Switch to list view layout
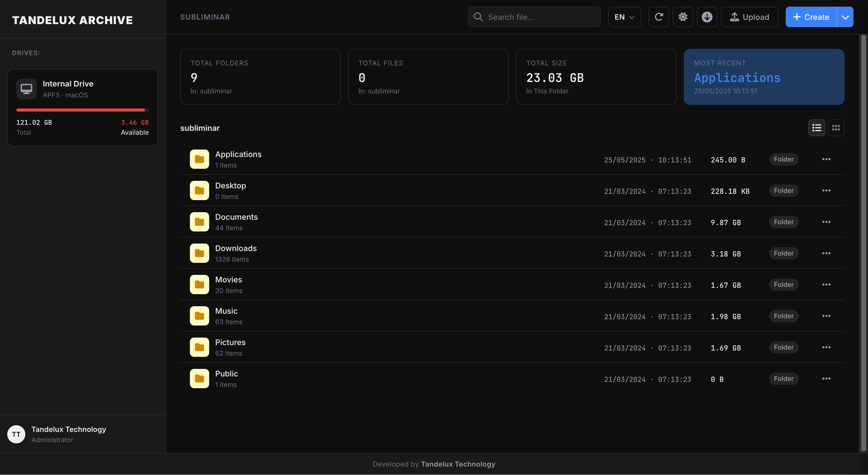 coord(816,128)
